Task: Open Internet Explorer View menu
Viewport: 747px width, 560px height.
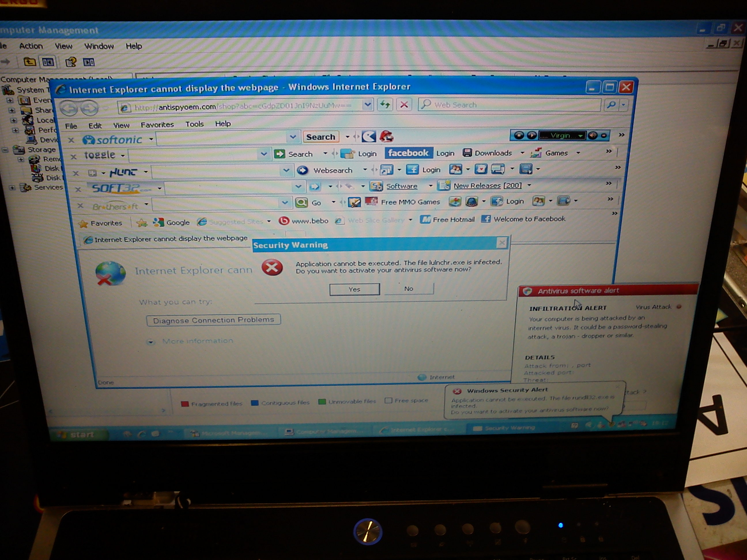Action: tap(121, 125)
